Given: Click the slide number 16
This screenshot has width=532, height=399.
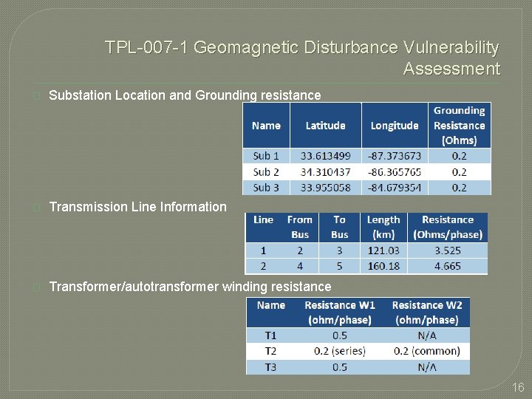Looking at the screenshot, I should coord(518,387).
